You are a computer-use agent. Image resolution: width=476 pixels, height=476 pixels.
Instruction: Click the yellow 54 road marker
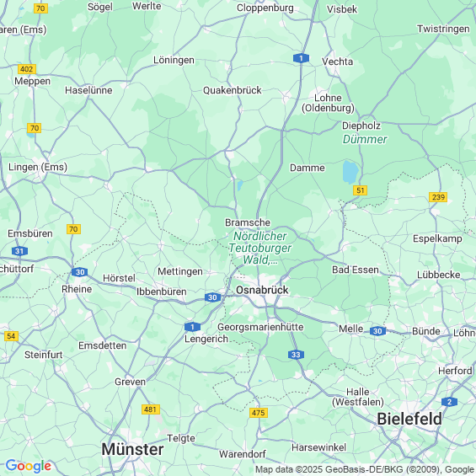pos(11,336)
